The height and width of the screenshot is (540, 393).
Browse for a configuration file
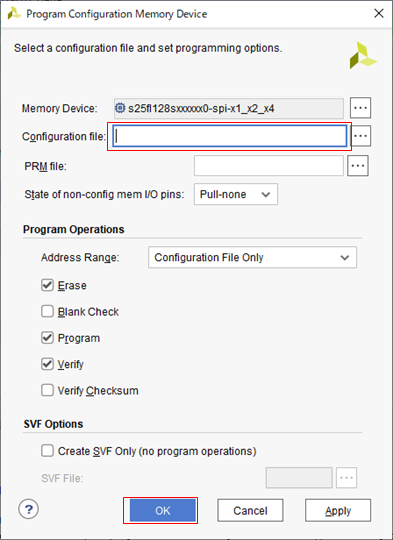pos(361,136)
